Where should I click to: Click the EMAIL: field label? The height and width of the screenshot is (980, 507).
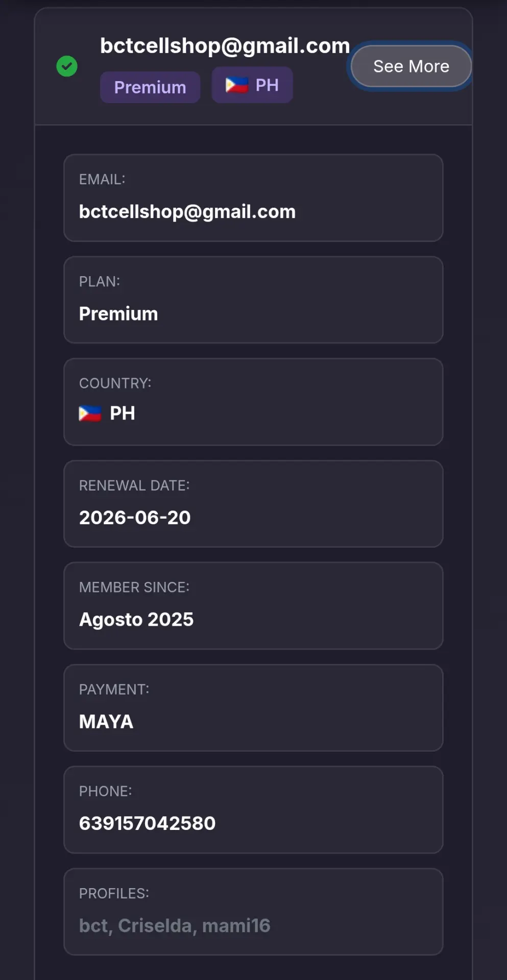coord(102,180)
